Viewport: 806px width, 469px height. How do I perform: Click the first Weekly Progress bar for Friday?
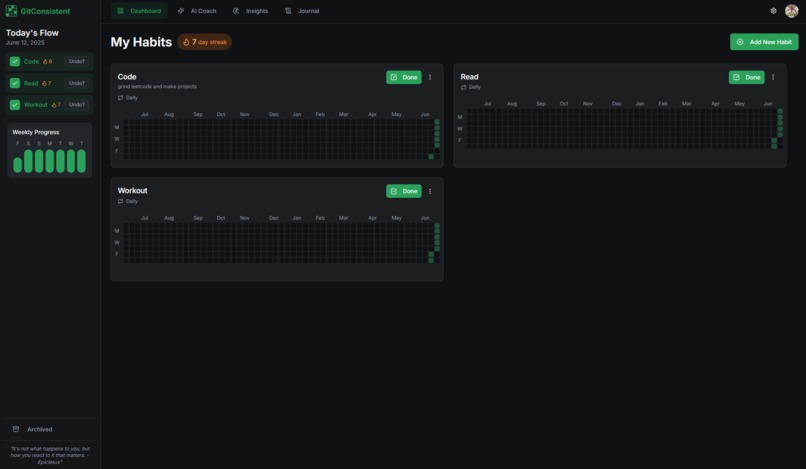17,165
